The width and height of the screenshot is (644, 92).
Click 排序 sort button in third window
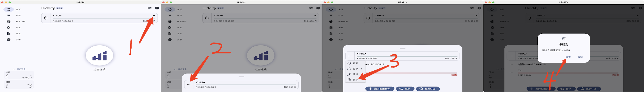click(x=405, y=89)
